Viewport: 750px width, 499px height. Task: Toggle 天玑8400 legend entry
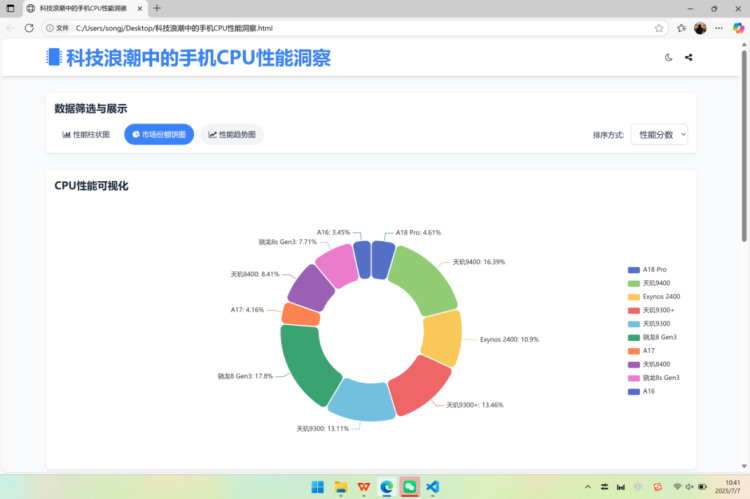click(649, 364)
